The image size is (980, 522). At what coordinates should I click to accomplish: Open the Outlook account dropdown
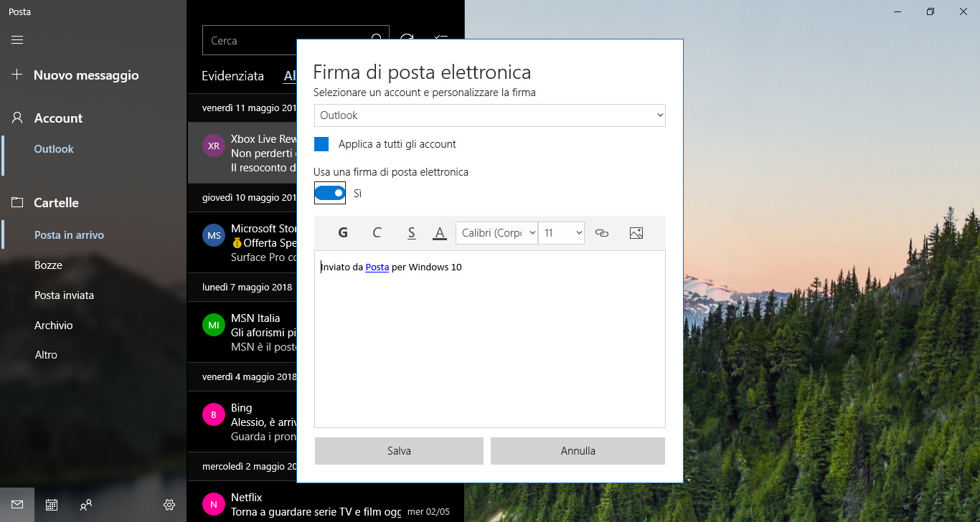coord(490,115)
